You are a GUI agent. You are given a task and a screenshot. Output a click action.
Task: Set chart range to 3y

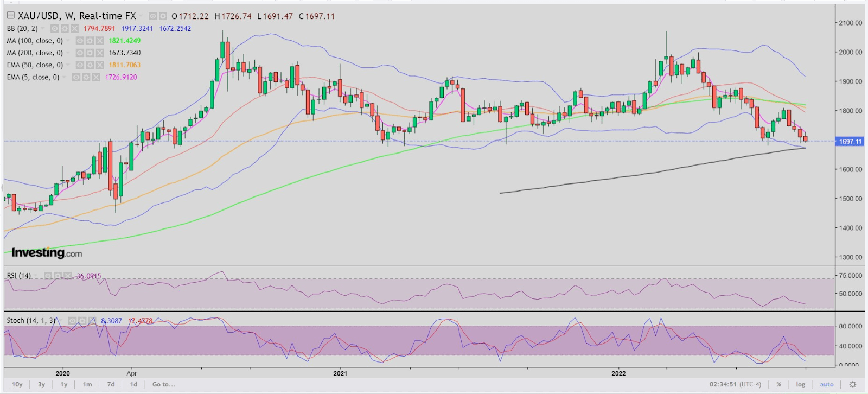[42, 384]
